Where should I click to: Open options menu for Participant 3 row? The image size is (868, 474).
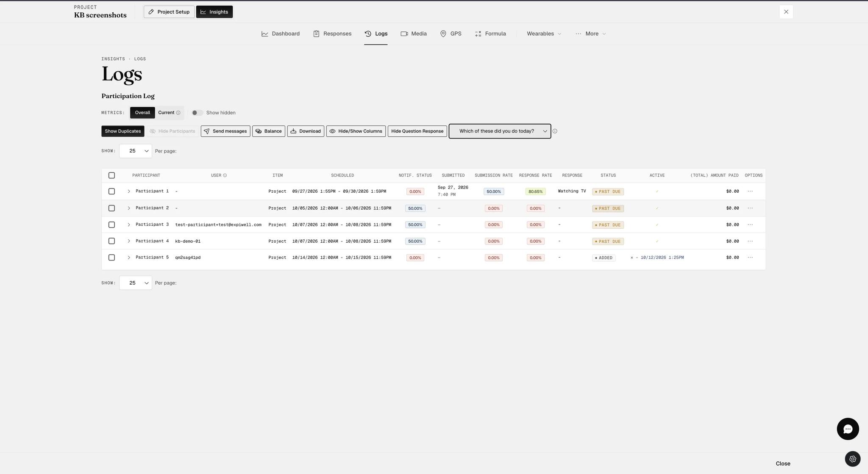pos(750,225)
